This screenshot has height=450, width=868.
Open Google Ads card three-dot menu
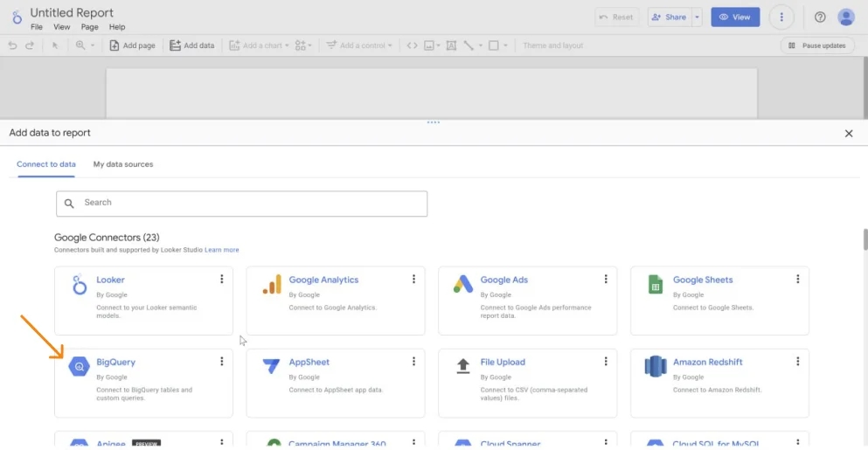click(606, 279)
